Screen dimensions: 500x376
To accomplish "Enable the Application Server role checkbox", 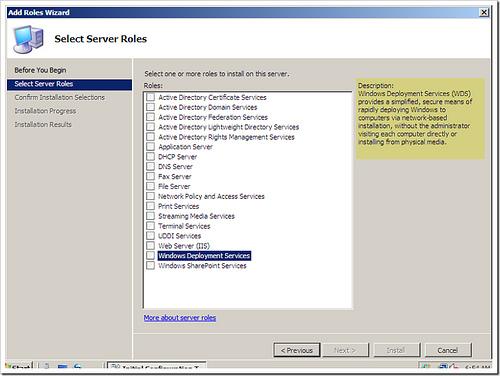I will 150,147.
